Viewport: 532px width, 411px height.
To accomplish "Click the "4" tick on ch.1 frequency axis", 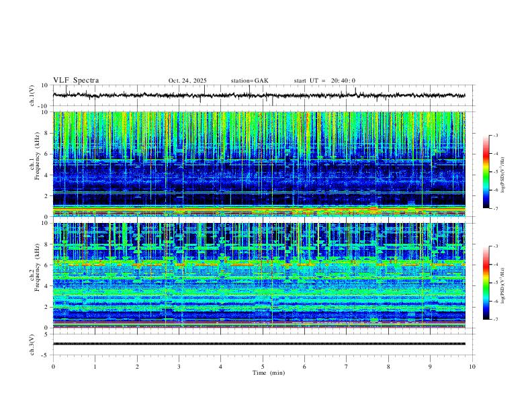I will tap(47, 175).
